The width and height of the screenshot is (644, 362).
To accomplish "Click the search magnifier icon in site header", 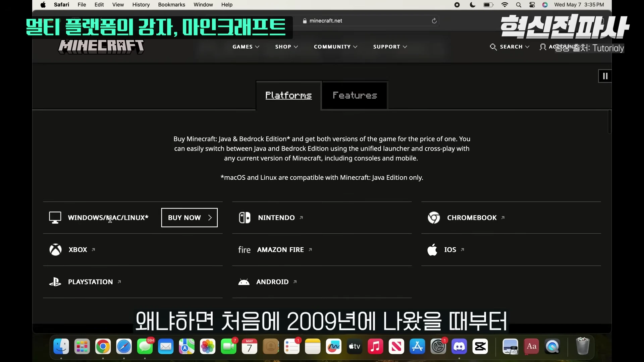I will click(493, 47).
